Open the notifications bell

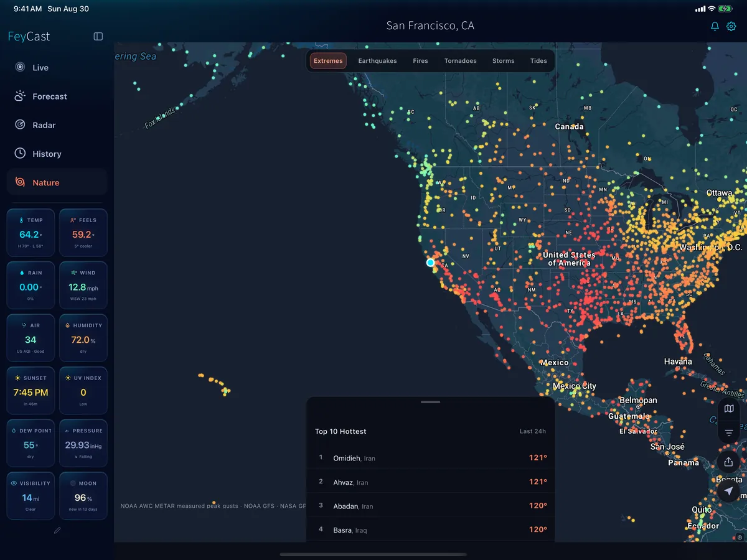tap(715, 26)
